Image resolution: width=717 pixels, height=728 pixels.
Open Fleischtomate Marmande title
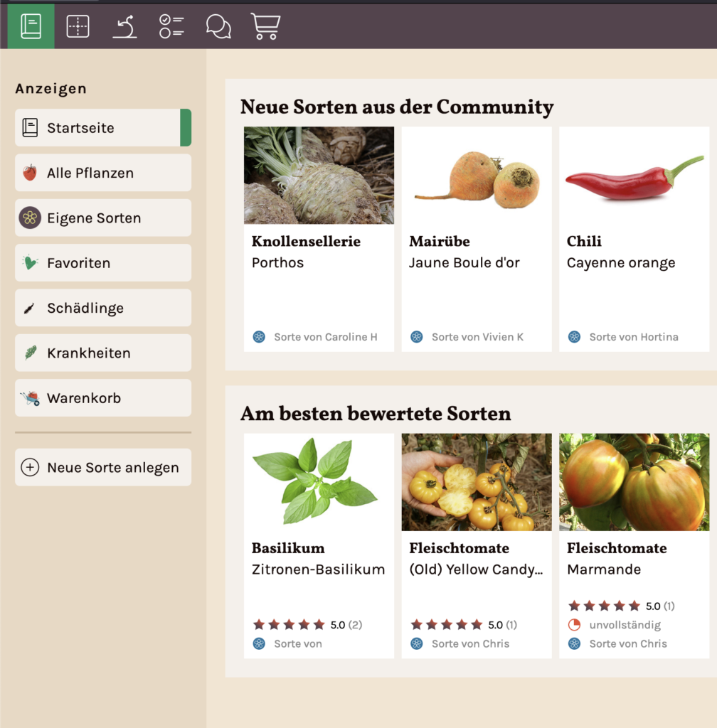point(617,559)
